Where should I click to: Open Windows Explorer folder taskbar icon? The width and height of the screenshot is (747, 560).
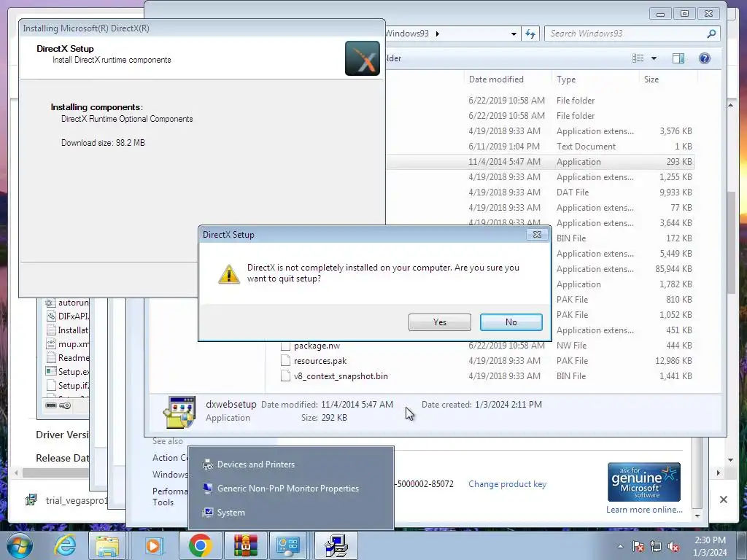pos(107,545)
